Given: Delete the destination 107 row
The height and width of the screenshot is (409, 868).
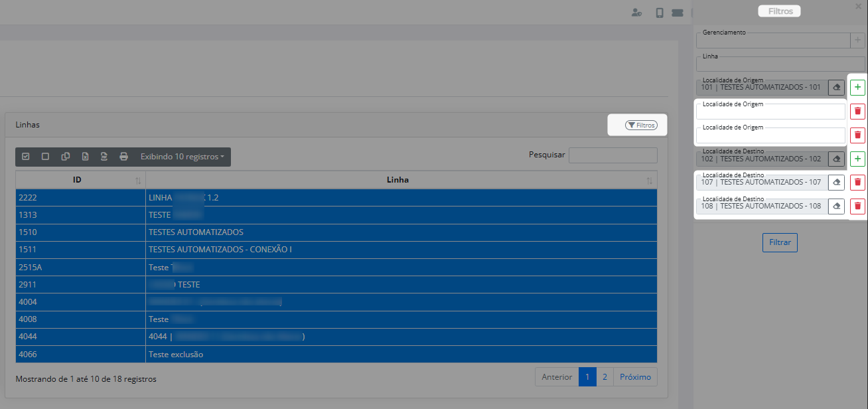Looking at the screenshot, I should coord(857,182).
